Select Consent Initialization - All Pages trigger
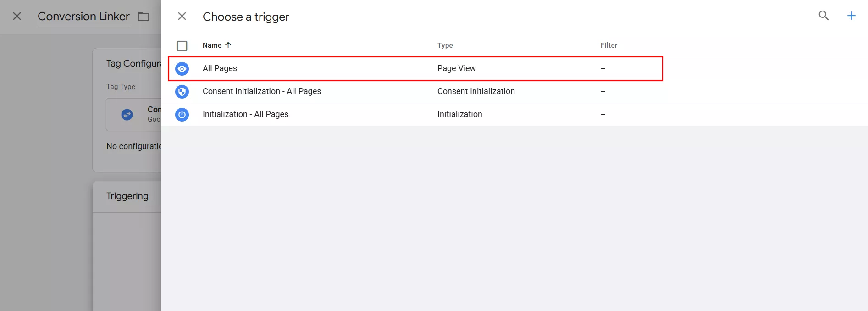The width and height of the screenshot is (868, 311). tap(261, 91)
